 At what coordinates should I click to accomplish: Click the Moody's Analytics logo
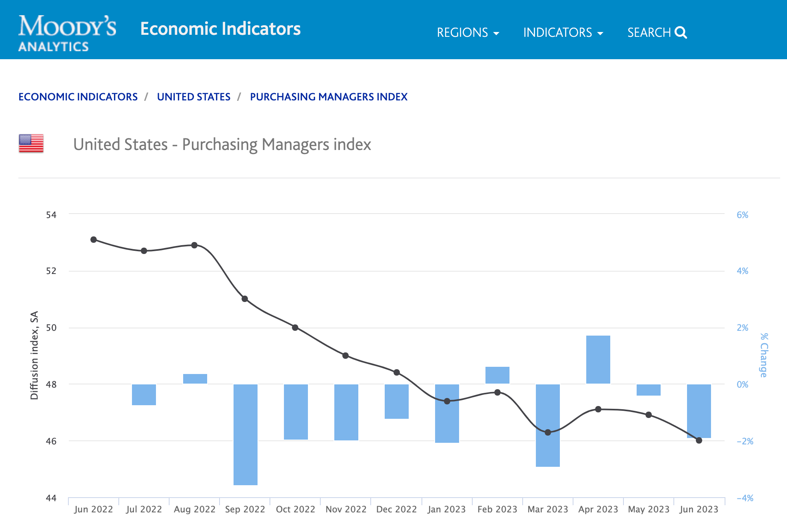67,33
